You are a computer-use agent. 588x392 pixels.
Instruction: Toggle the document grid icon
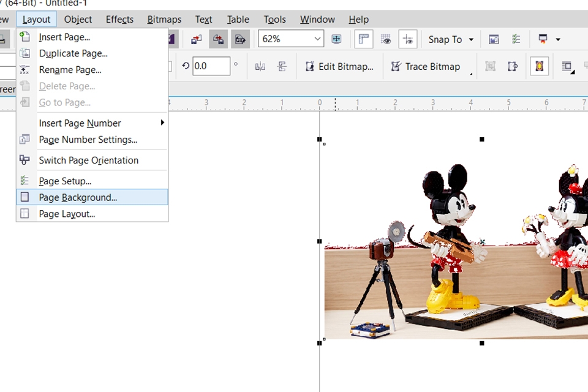[386, 39]
